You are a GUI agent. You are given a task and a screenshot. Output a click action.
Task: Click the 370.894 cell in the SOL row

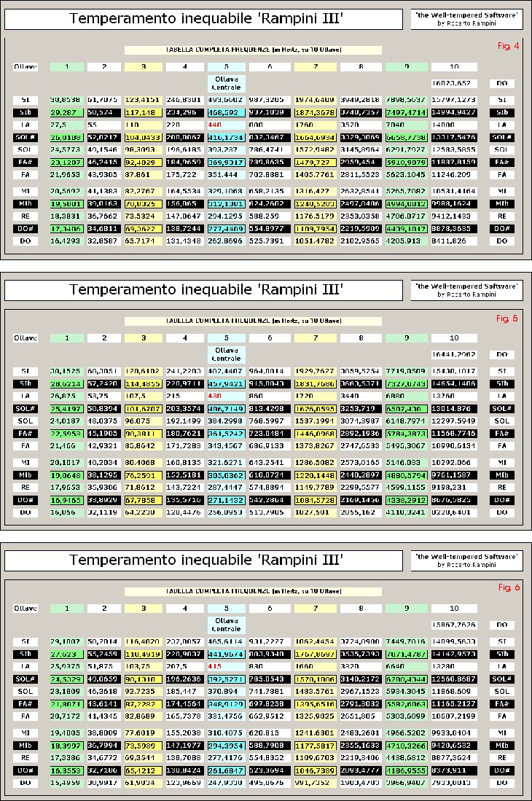click(226, 691)
